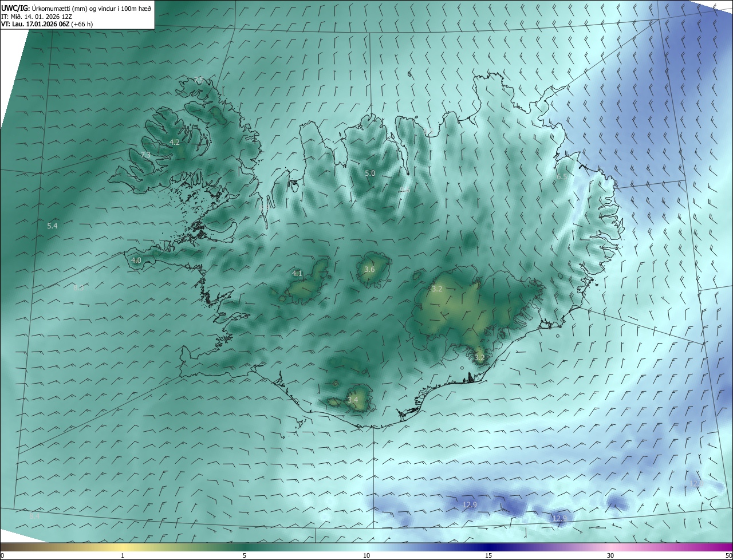Click the 50 tick on the color scale
The image size is (733, 560).
tap(728, 555)
